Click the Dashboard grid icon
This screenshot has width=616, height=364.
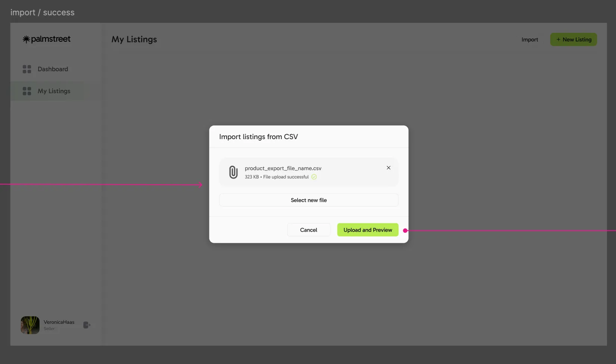tap(27, 69)
